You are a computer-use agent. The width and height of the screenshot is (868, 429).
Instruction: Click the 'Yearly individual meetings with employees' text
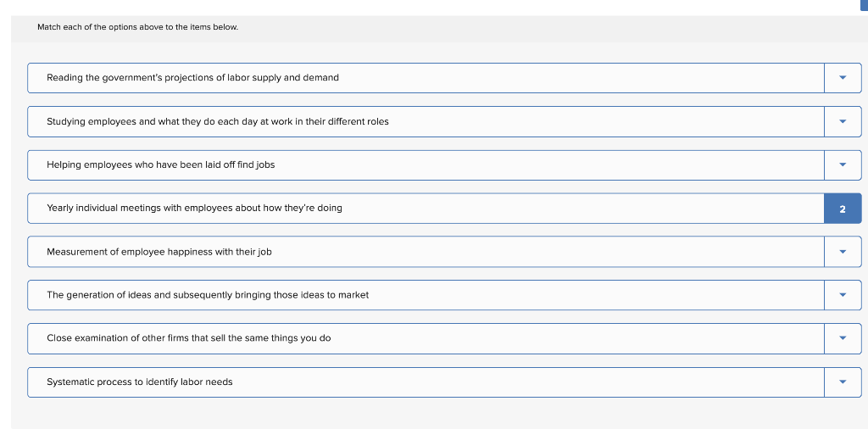tap(194, 208)
